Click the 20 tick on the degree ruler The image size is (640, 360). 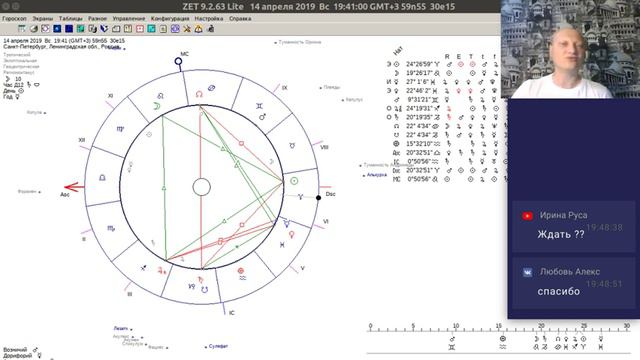point(541,326)
